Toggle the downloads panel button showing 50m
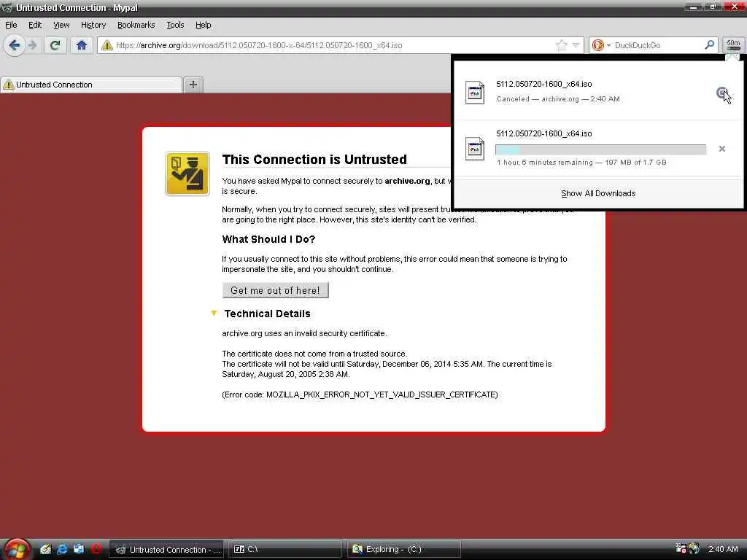747x560 pixels. pos(733,45)
